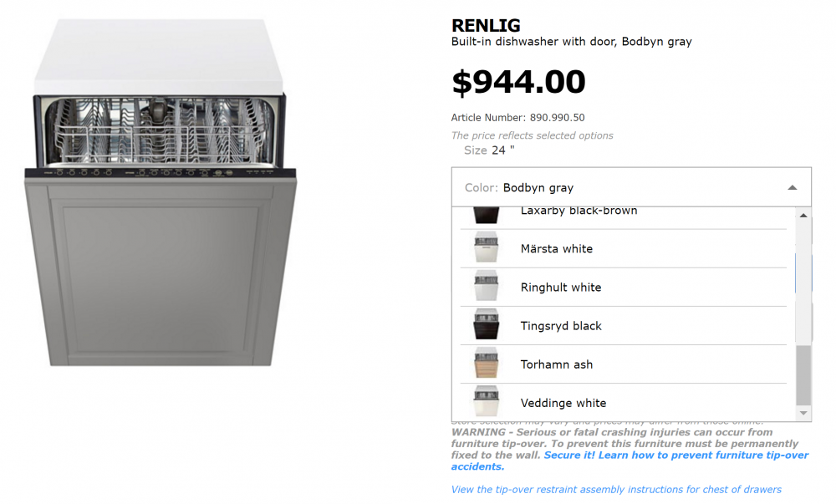Click the Laxarby black-brown dishwasher thumbnail
This screenshot has height=504, width=836.
tap(487, 215)
